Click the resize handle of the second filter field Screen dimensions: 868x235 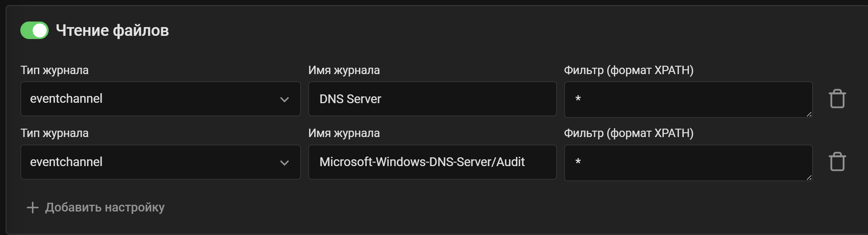tap(809, 178)
